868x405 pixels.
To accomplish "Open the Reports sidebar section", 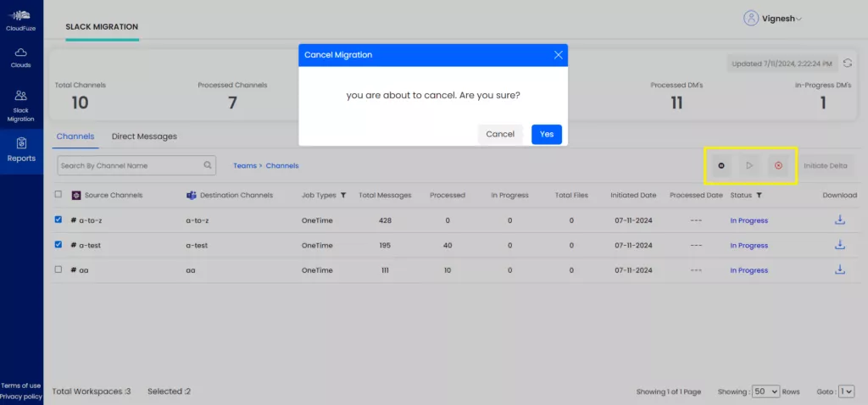I will [x=21, y=151].
